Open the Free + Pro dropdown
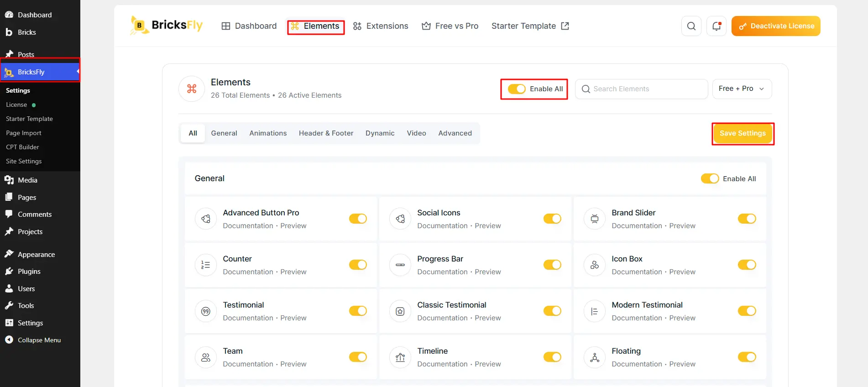 tap(742, 89)
